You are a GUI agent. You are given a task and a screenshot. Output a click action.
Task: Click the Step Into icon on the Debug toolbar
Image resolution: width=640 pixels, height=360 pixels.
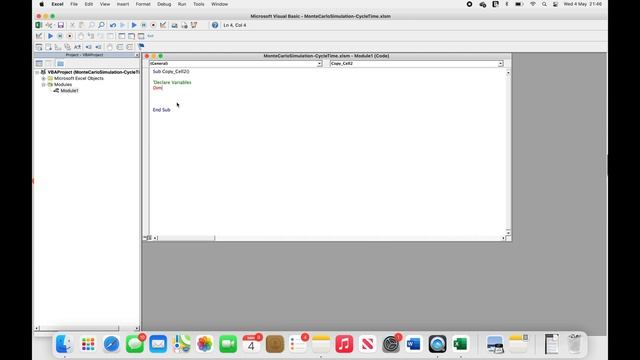tap(91, 36)
